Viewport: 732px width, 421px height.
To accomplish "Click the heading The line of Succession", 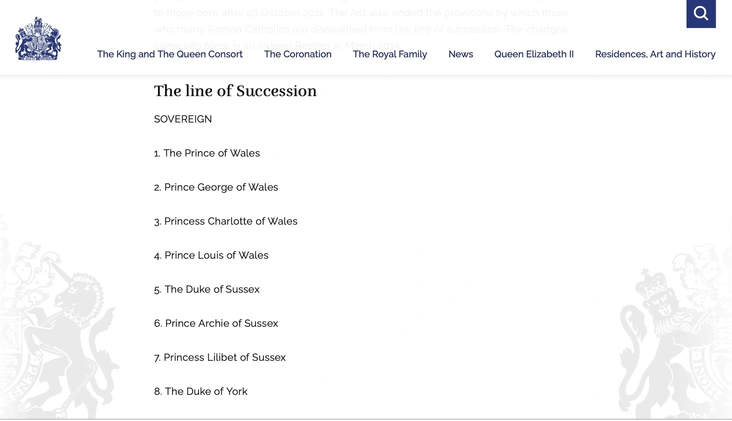I will [235, 91].
